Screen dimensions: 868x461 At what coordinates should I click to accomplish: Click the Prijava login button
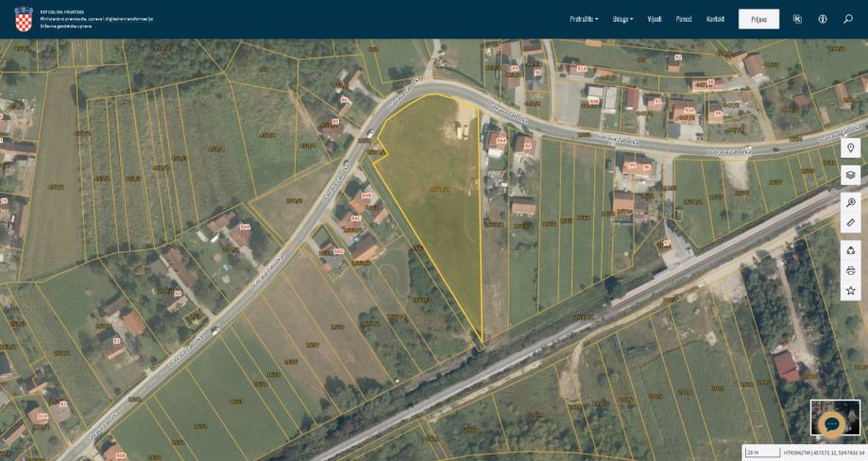click(x=759, y=19)
